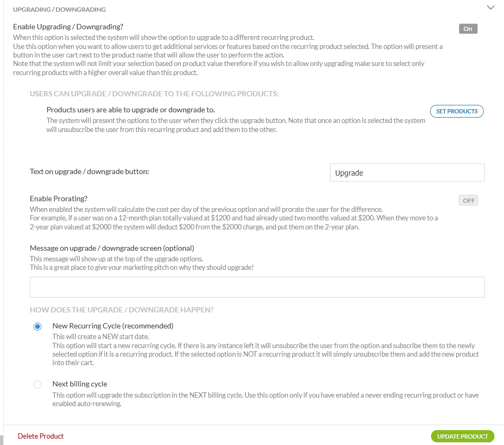Click the SET PRODUCTS button
The image size is (504, 445).
(x=457, y=111)
